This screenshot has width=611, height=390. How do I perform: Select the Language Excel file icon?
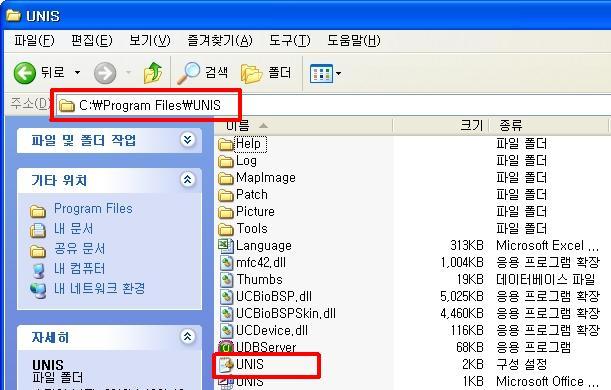point(226,245)
